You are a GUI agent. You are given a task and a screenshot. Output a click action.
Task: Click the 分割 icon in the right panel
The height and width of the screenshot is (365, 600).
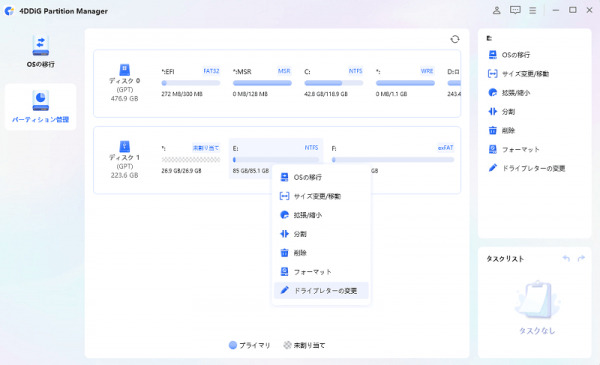click(x=492, y=111)
